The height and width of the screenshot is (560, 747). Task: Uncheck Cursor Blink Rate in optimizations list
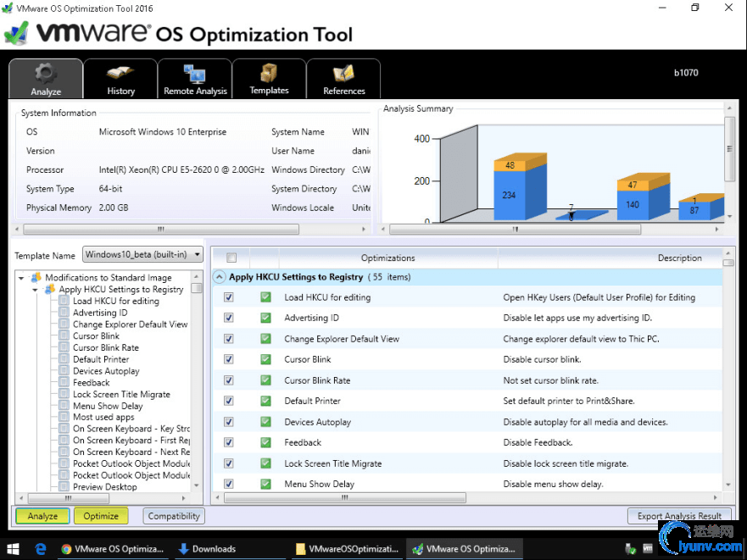point(229,380)
